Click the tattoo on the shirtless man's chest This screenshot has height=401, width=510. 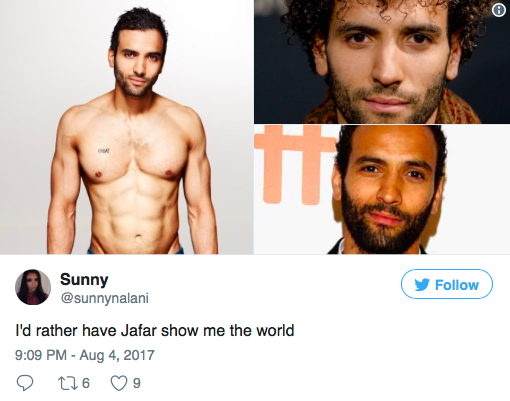pyautogui.click(x=104, y=151)
